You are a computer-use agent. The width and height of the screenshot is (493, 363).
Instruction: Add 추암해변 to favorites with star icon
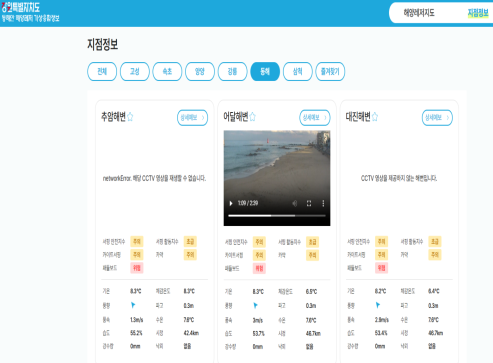[x=130, y=117]
